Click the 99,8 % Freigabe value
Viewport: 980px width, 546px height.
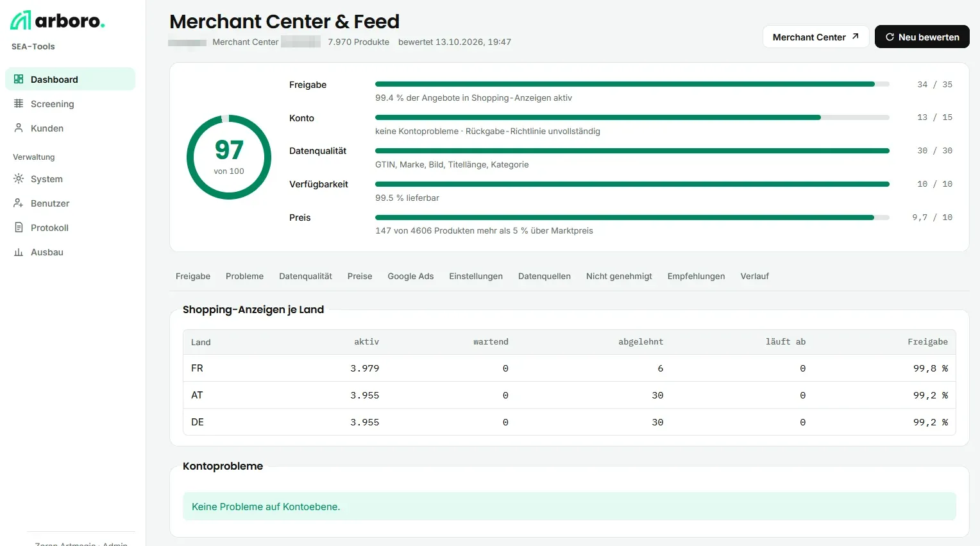point(931,368)
